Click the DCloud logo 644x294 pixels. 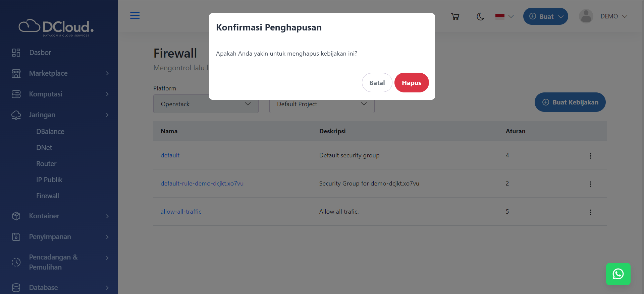[56, 27]
